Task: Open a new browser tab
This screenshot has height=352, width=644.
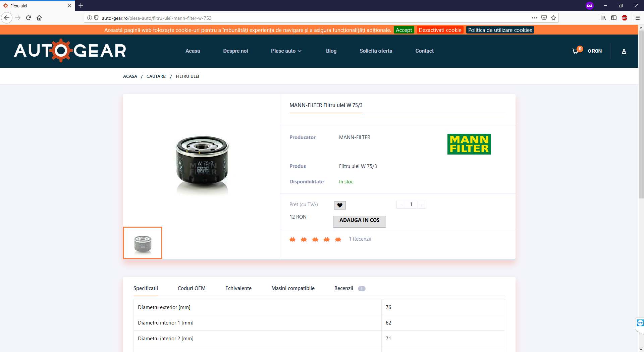Action: 81,5
